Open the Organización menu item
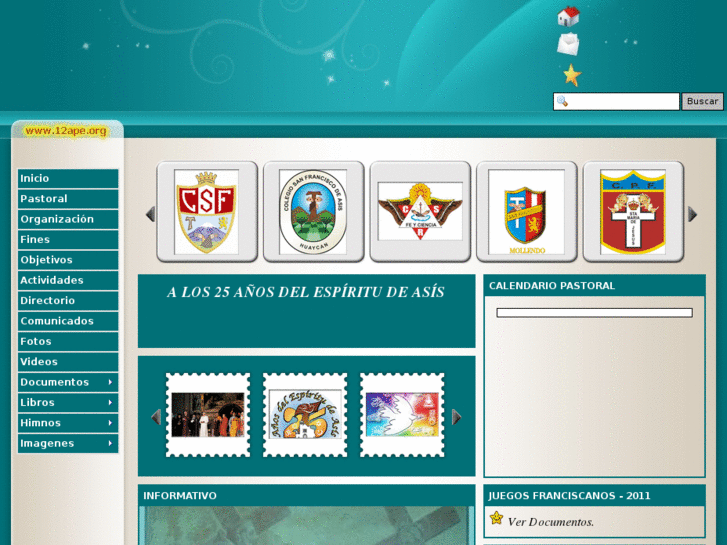This screenshot has width=727, height=545. click(68, 219)
